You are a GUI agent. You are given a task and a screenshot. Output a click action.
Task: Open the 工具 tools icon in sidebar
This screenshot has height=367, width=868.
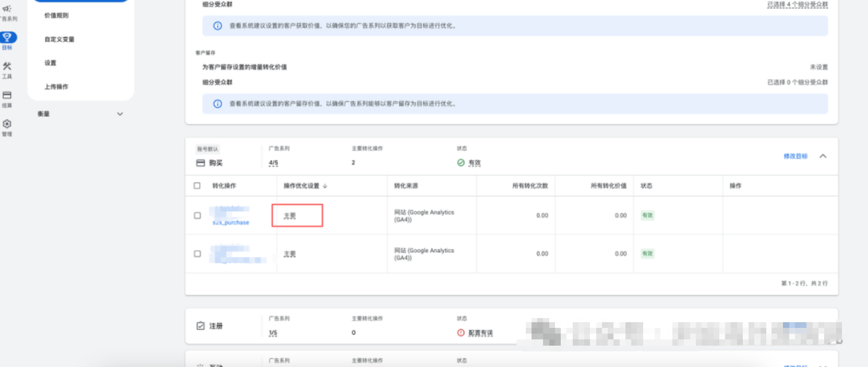(7, 66)
